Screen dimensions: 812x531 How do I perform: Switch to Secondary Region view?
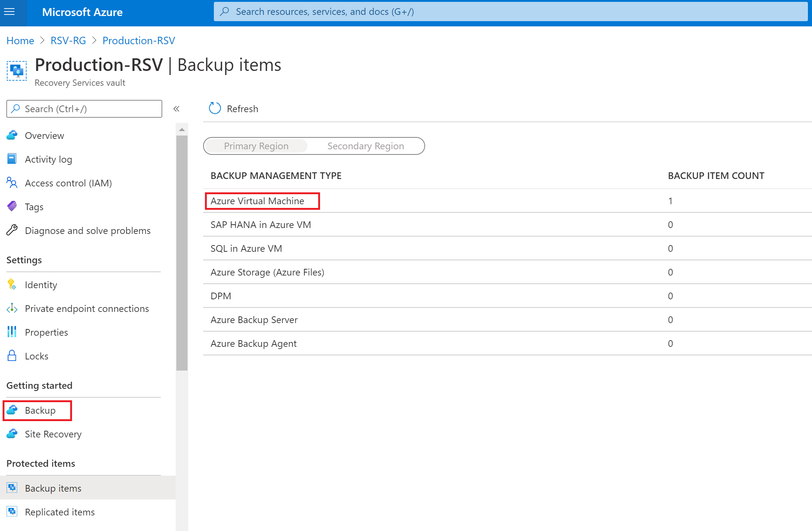(x=365, y=146)
